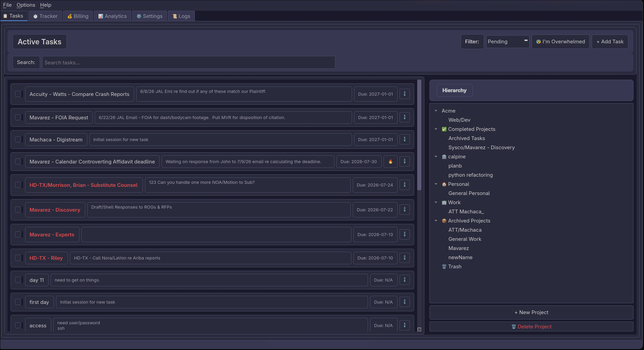Click the checkmark icon beside Completed Projects
644x350 pixels.
point(444,129)
